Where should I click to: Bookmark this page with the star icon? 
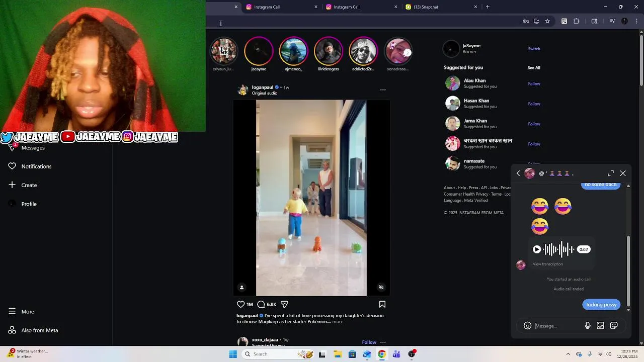[547, 21]
